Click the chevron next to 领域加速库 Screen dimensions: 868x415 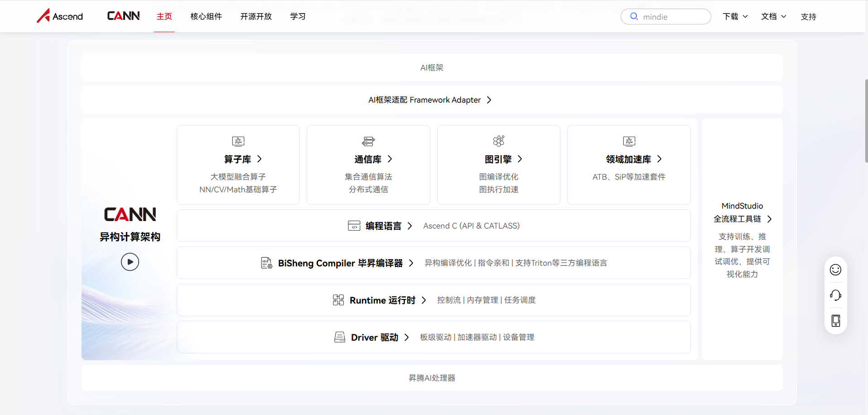tap(659, 159)
